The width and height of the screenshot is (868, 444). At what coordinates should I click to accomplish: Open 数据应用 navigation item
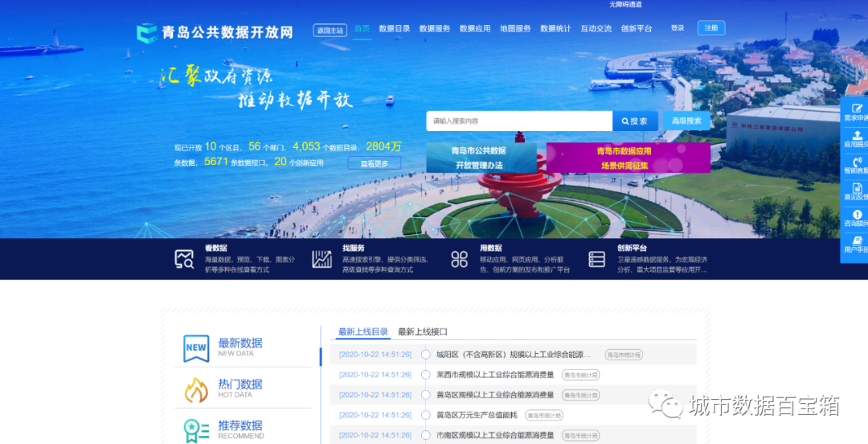[x=475, y=28]
